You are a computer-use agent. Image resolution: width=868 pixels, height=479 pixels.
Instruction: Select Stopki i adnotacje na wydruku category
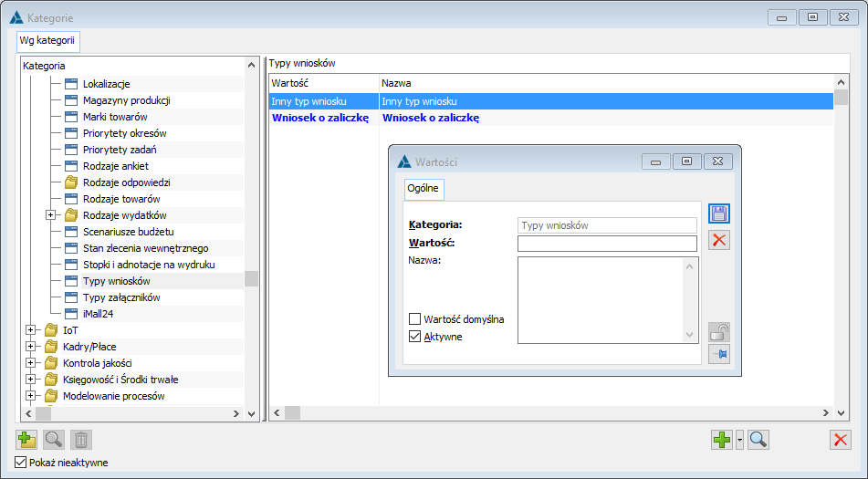(x=149, y=265)
